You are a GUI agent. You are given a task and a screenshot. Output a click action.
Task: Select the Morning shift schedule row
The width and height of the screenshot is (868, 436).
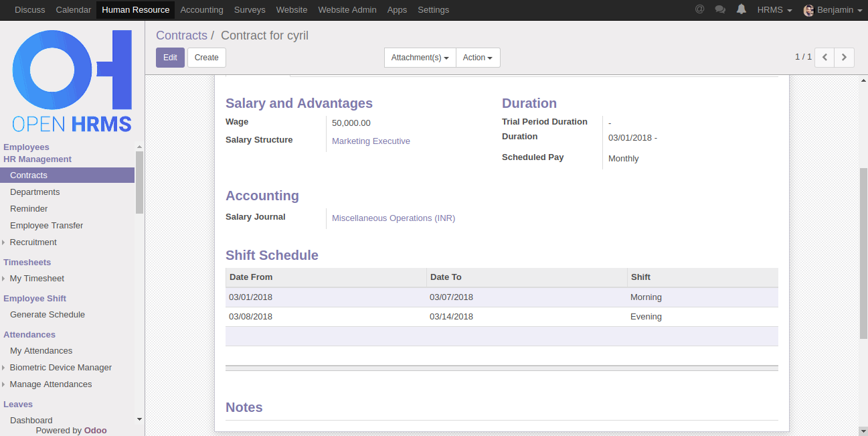pos(501,297)
